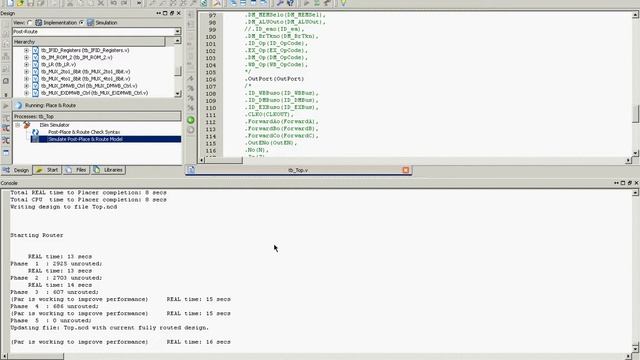
Task: Click the Simulate Post-Place & Route Model icon
Action: click(36, 139)
